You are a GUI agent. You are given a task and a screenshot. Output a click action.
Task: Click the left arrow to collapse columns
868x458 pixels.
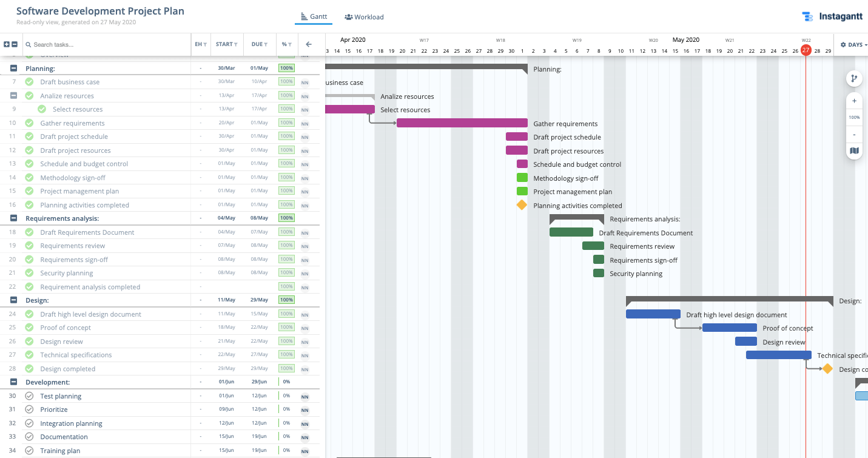309,44
